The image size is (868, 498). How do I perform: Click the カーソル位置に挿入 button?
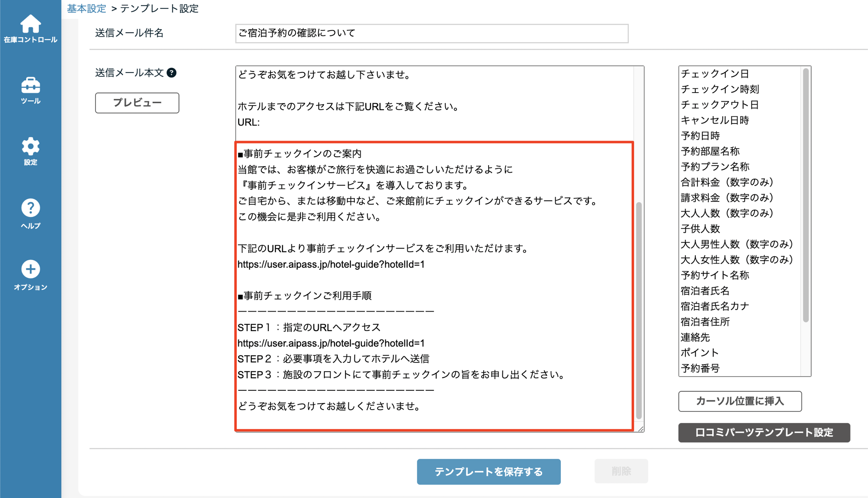(740, 401)
